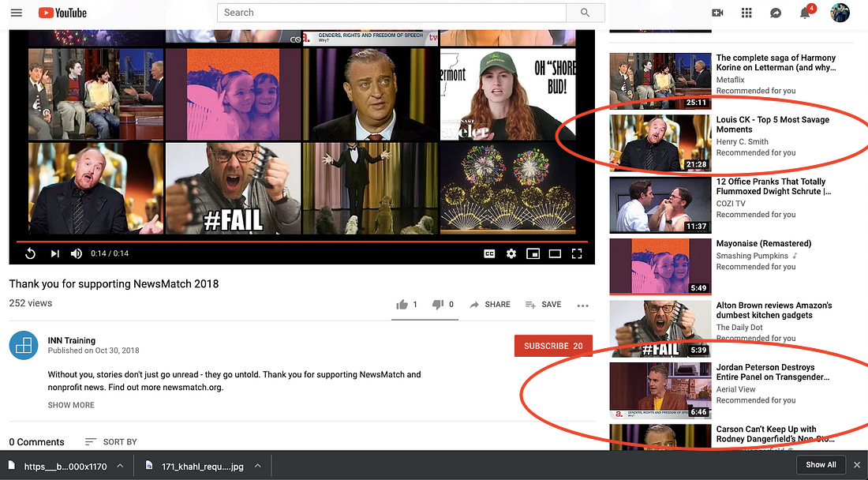
Task: Open the Dwight Schrute pranks thumbnail
Action: pos(660,204)
